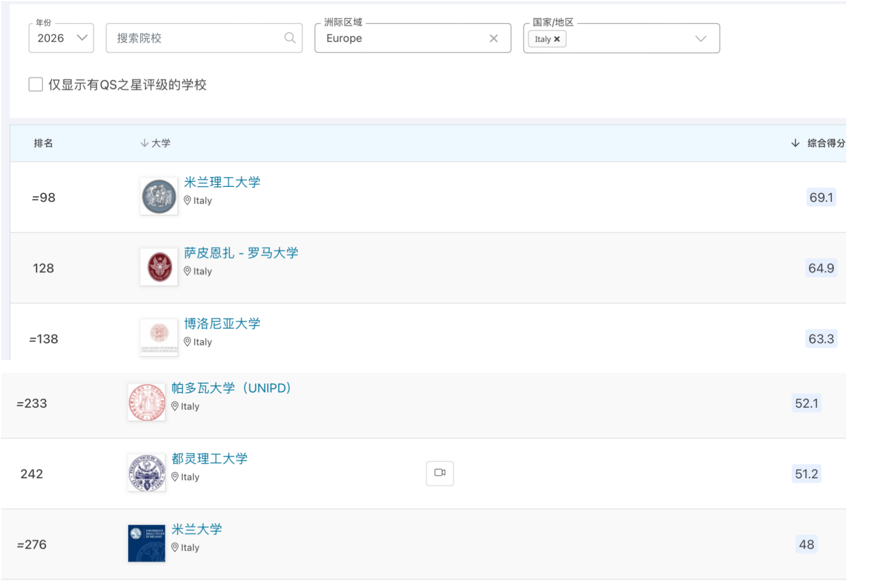Open 米兰大学 link
This screenshot has width=883, height=588.
pos(197,529)
